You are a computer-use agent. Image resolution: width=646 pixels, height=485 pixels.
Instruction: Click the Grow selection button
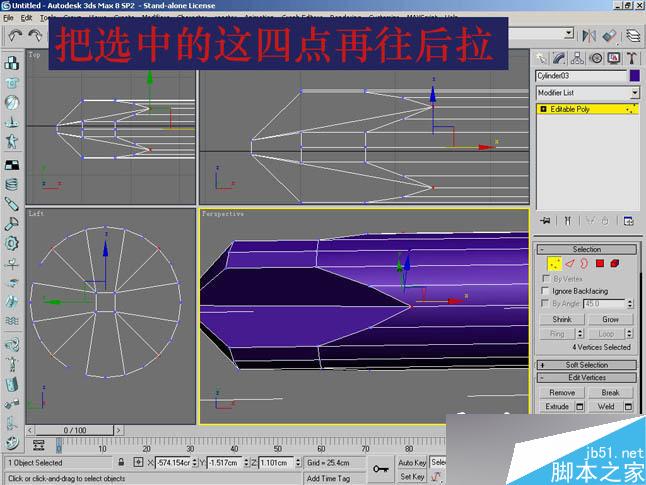click(x=610, y=319)
